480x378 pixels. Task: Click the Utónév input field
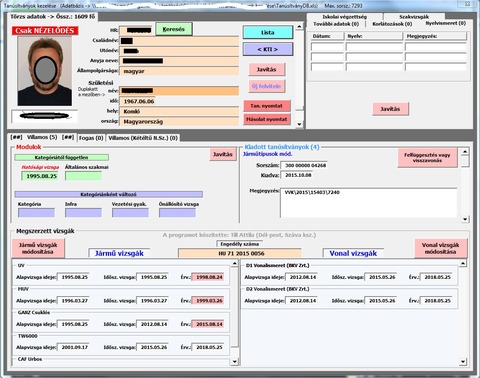(x=179, y=51)
